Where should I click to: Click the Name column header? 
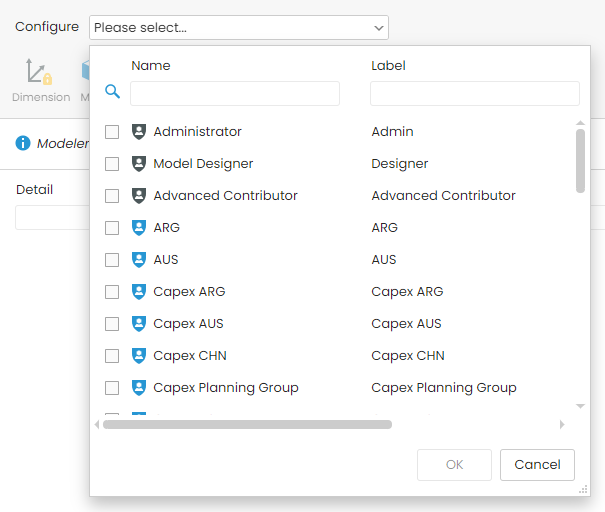(151, 66)
